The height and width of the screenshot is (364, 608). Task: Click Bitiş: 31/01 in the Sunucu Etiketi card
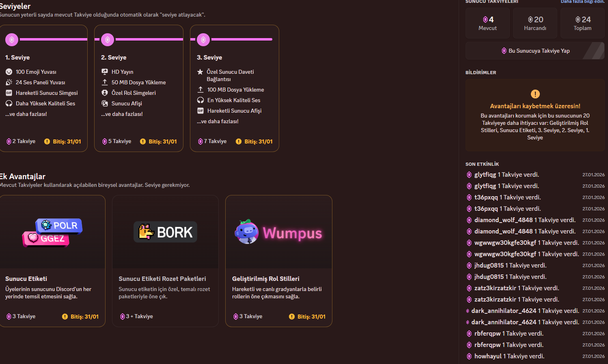tap(85, 317)
